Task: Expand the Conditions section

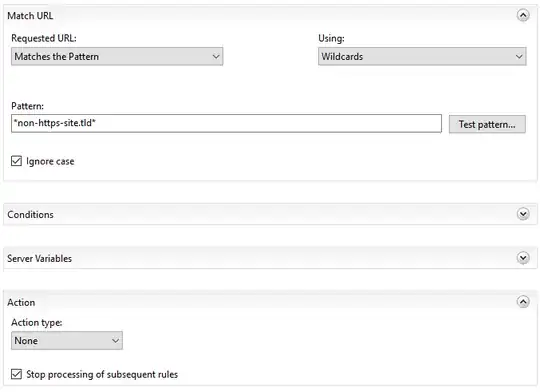Action: (x=523, y=214)
